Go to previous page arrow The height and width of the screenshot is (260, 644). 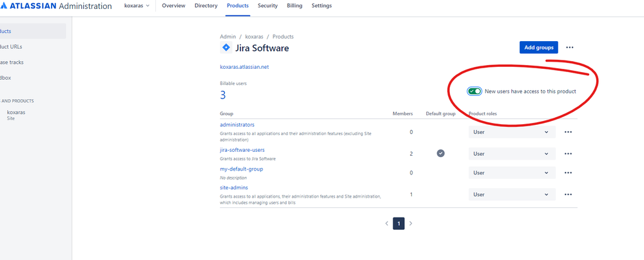coord(387,223)
